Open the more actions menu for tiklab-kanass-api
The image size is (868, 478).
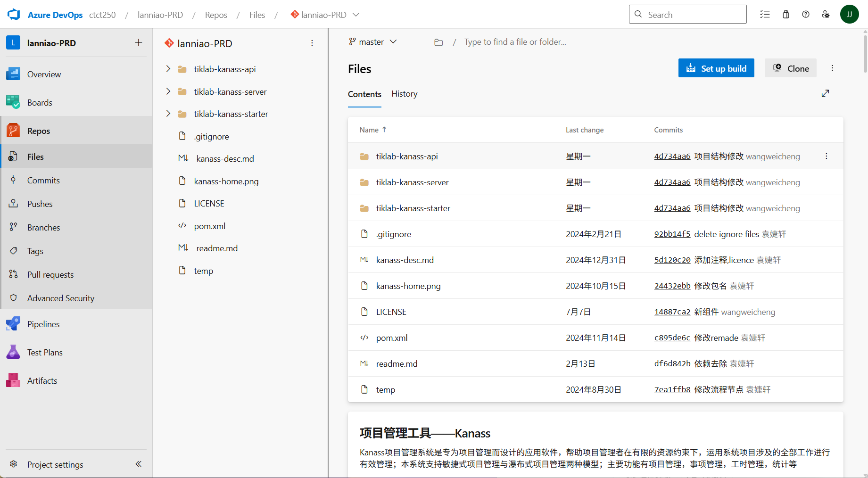(x=826, y=156)
